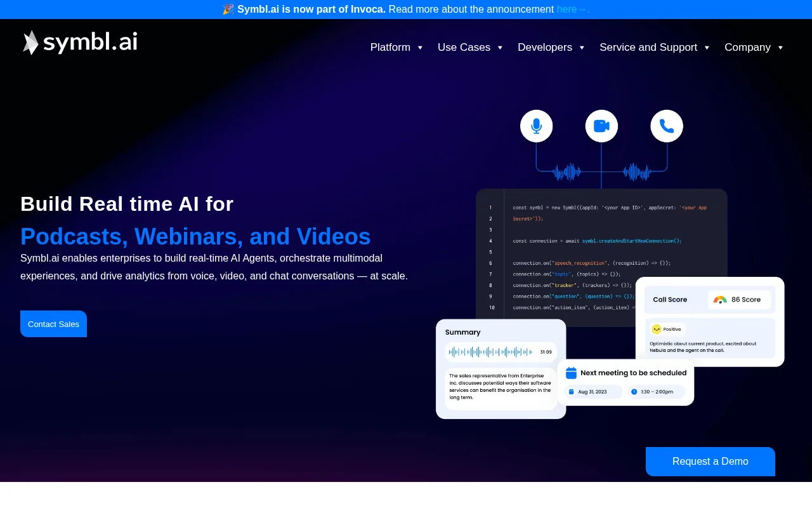Click the party popper emoji in the banner
Screen dimensions: 812x508
tap(228, 10)
